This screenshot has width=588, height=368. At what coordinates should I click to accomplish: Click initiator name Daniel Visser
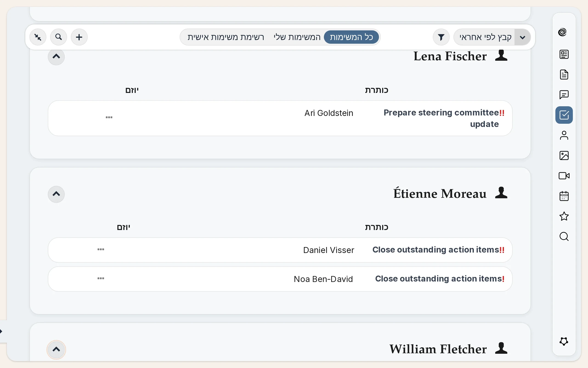coord(329,250)
